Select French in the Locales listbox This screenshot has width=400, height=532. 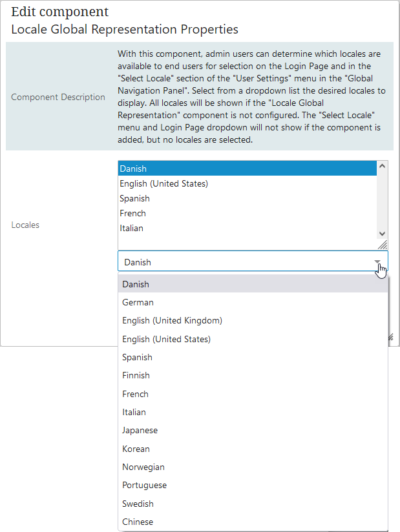[247, 214]
